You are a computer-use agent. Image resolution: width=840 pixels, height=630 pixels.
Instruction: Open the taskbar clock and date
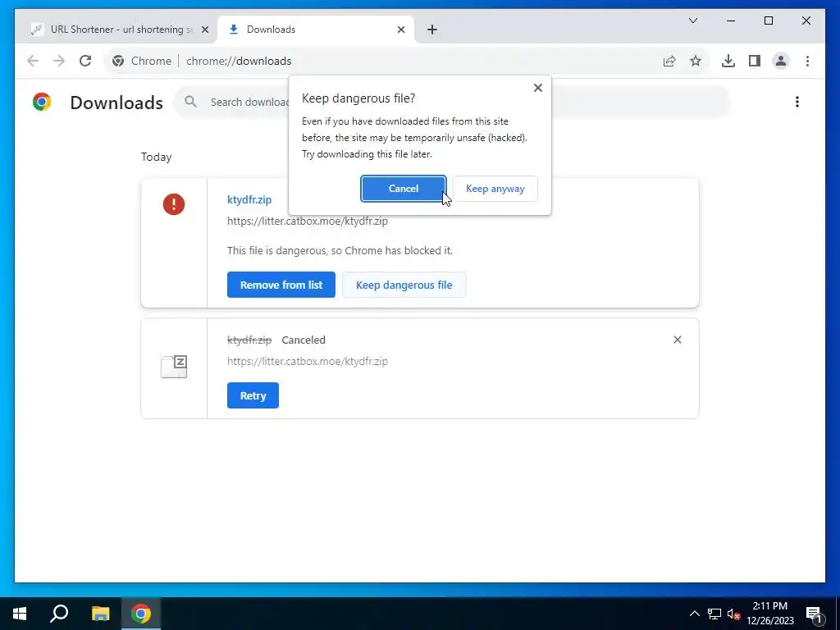click(770, 614)
